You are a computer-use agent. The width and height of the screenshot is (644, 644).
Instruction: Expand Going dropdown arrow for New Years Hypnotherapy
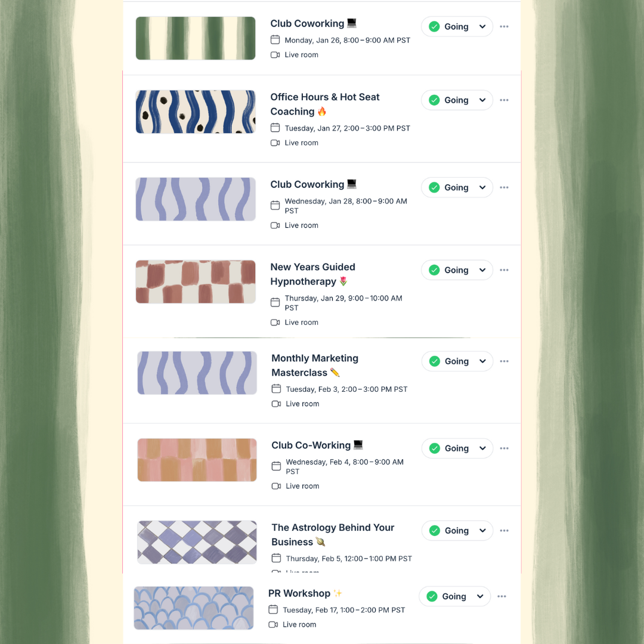(x=482, y=270)
